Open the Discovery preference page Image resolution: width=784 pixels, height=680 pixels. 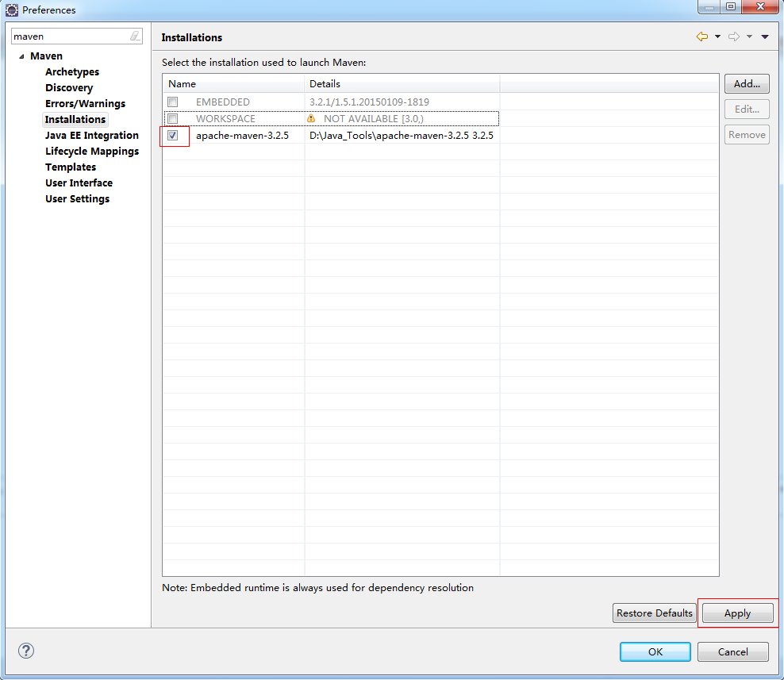click(69, 88)
